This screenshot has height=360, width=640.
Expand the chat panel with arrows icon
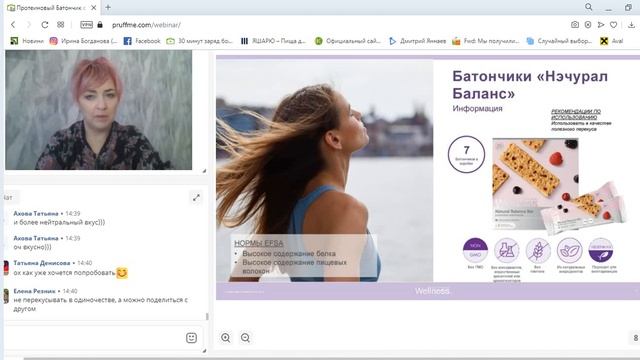[196, 198]
